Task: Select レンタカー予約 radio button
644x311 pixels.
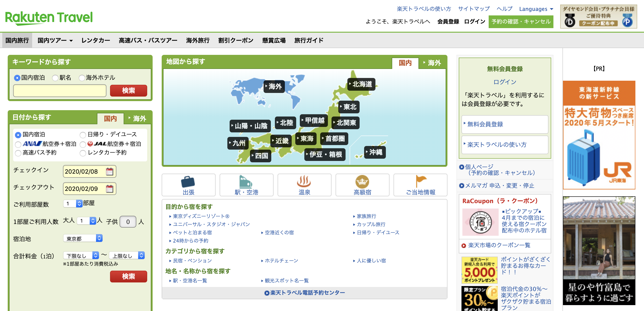Action: pyautogui.click(x=83, y=153)
